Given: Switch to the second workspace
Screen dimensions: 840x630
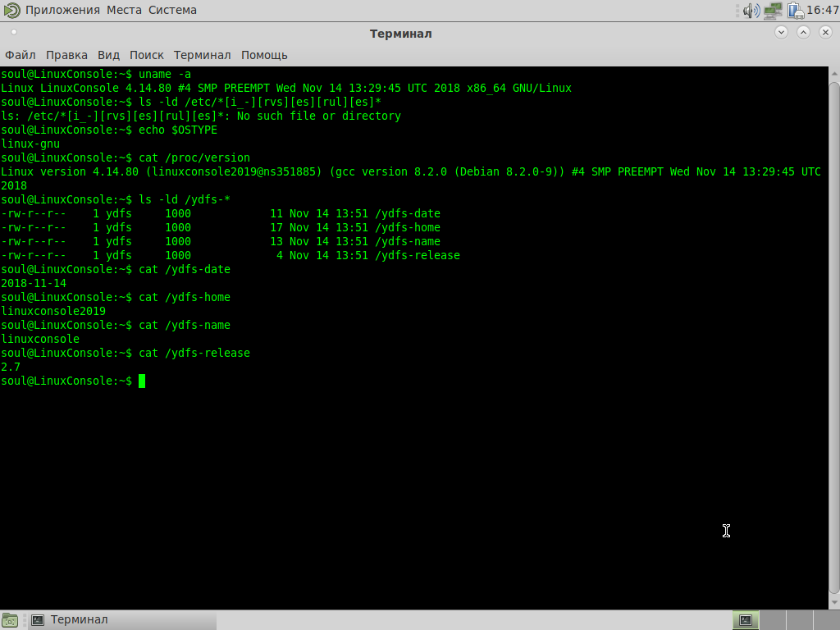Looking at the screenshot, I should [773, 620].
